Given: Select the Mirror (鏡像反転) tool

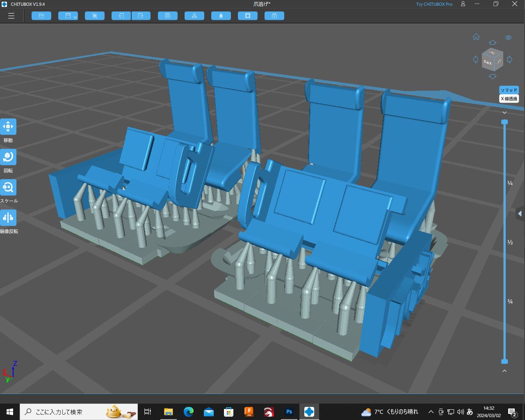Looking at the screenshot, I should tap(8, 218).
